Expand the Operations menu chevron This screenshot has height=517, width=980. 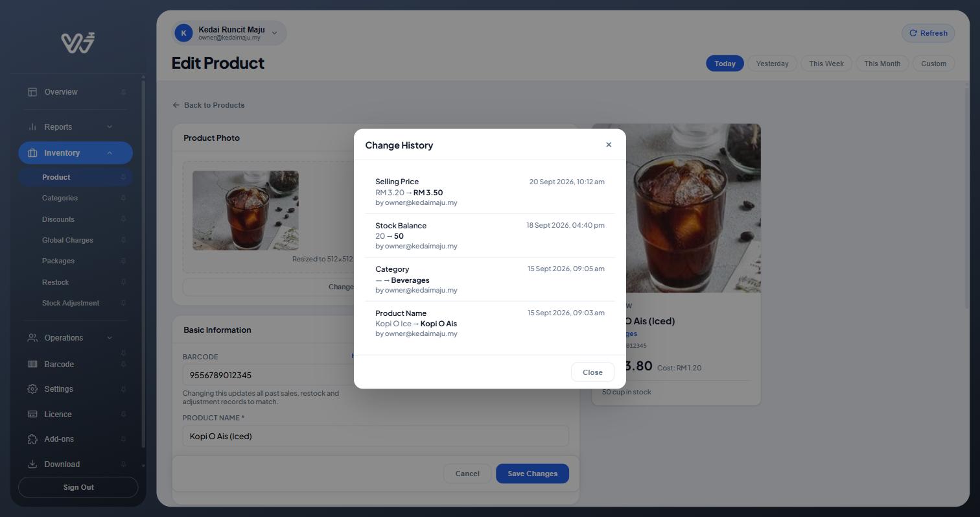tap(110, 338)
